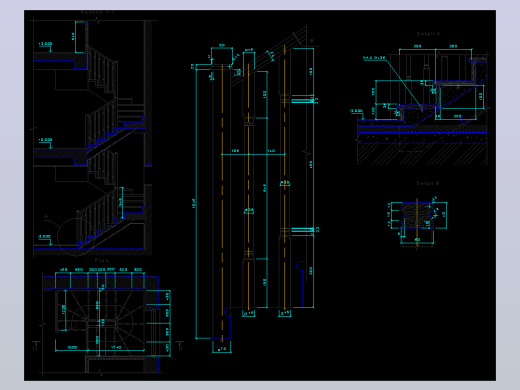Select the stair plan view drawing
Screen dimensions: 520x390
point(107,321)
